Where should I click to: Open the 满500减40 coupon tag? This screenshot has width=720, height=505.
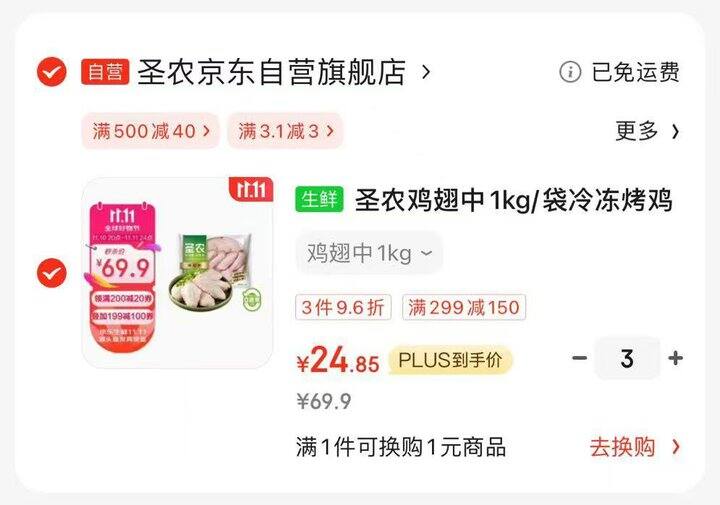150,131
